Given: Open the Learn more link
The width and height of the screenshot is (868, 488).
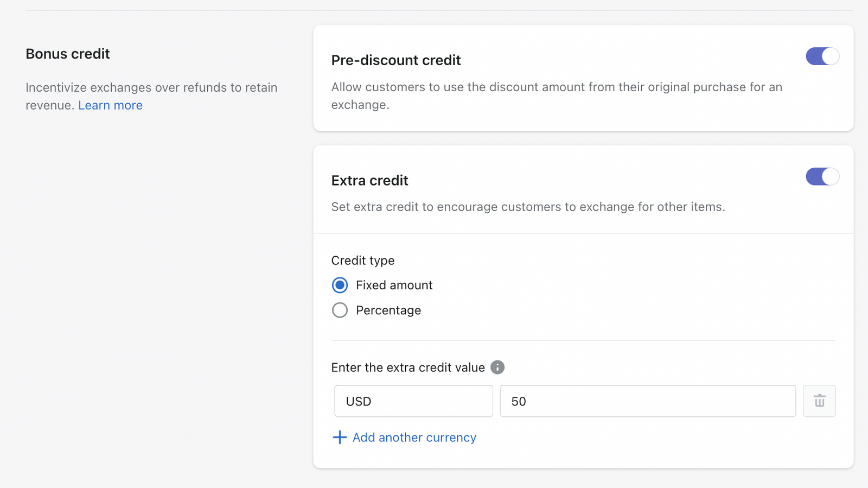Looking at the screenshot, I should pyautogui.click(x=110, y=105).
